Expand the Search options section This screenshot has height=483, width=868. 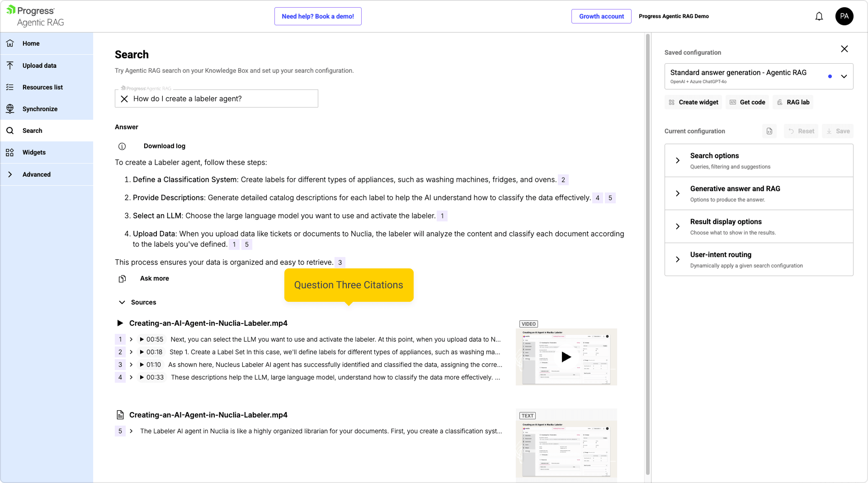[x=678, y=160]
